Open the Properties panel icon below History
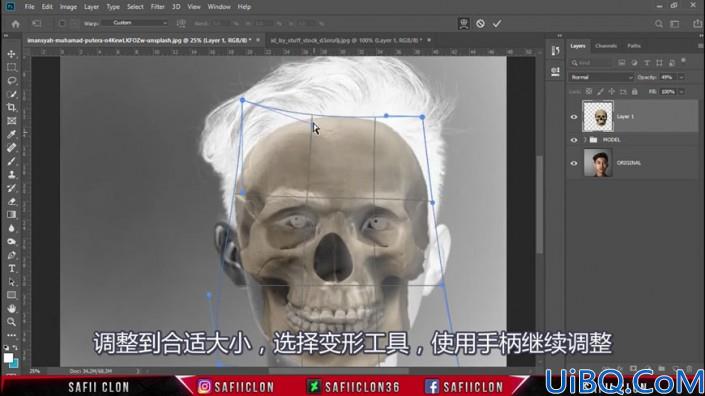Screen dimensions: 705x396 tap(555, 71)
